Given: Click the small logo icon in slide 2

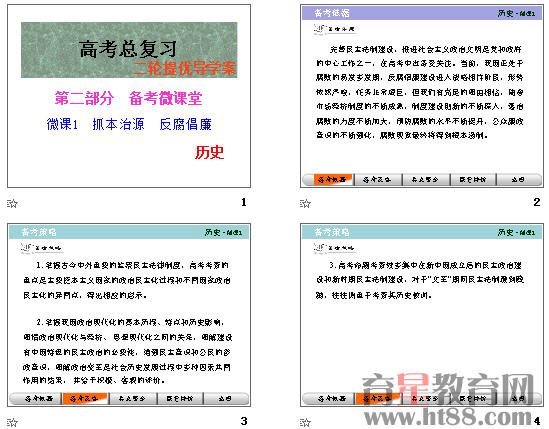Looking at the screenshot, I should [319, 29].
